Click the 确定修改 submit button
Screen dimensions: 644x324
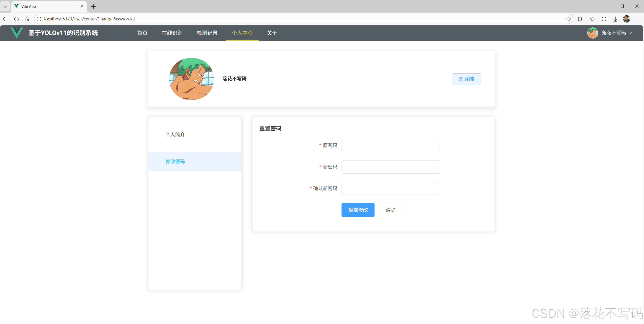358,210
